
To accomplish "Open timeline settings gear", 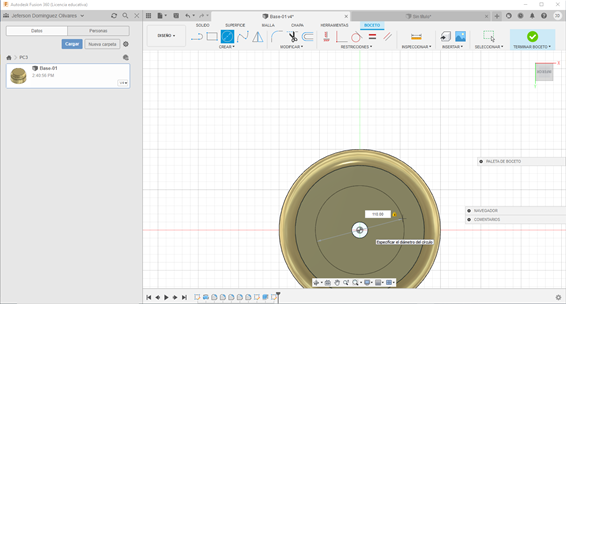I will coord(558,298).
